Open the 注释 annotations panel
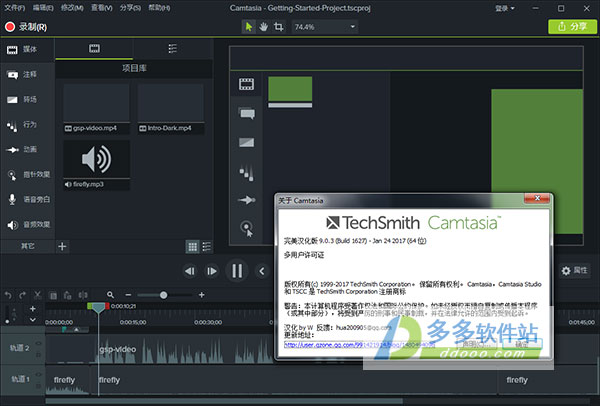 pos(28,75)
